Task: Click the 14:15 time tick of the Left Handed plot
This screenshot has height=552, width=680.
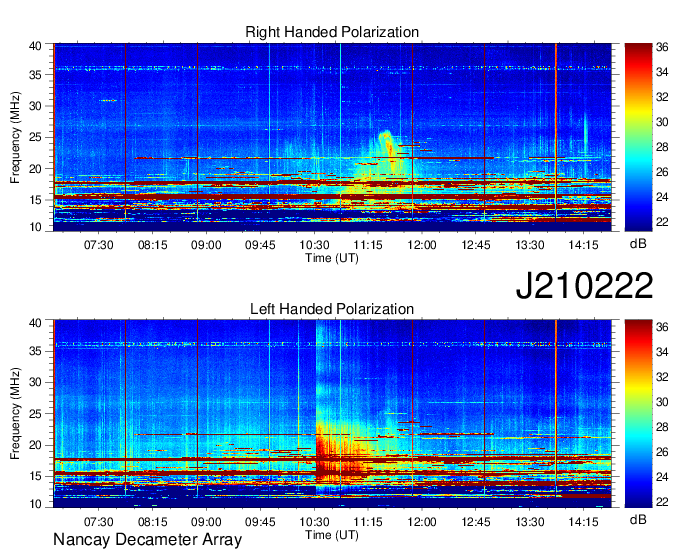Action: tap(583, 522)
